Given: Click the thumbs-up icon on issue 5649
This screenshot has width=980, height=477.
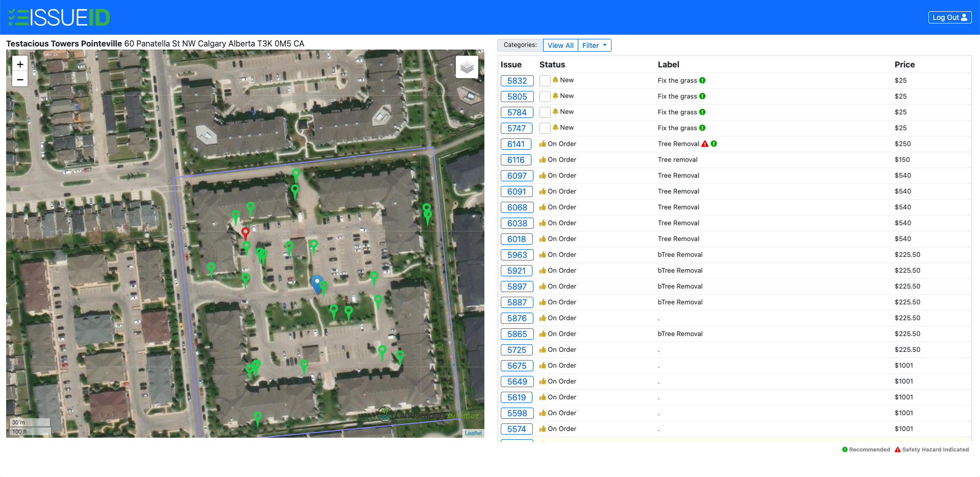Looking at the screenshot, I should [x=543, y=381].
